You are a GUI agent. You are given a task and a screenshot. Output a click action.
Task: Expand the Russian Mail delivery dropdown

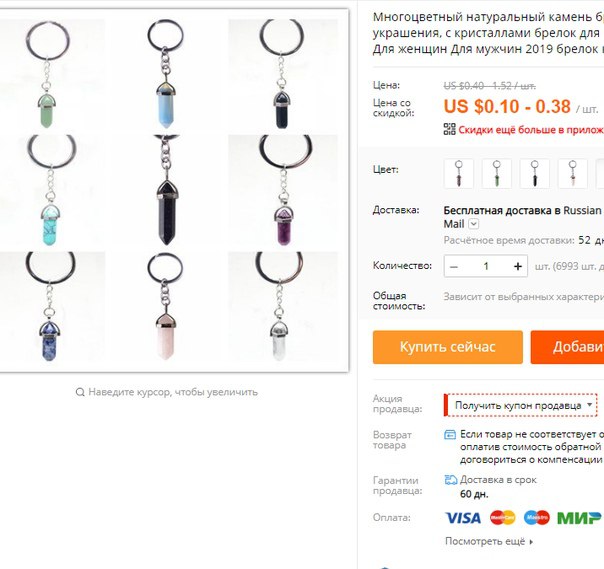pos(474,224)
